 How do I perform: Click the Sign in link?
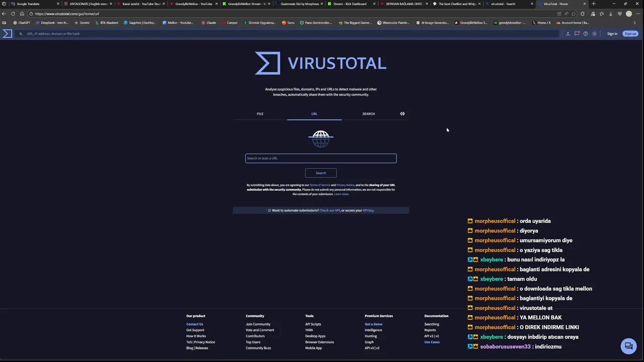(x=612, y=34)
